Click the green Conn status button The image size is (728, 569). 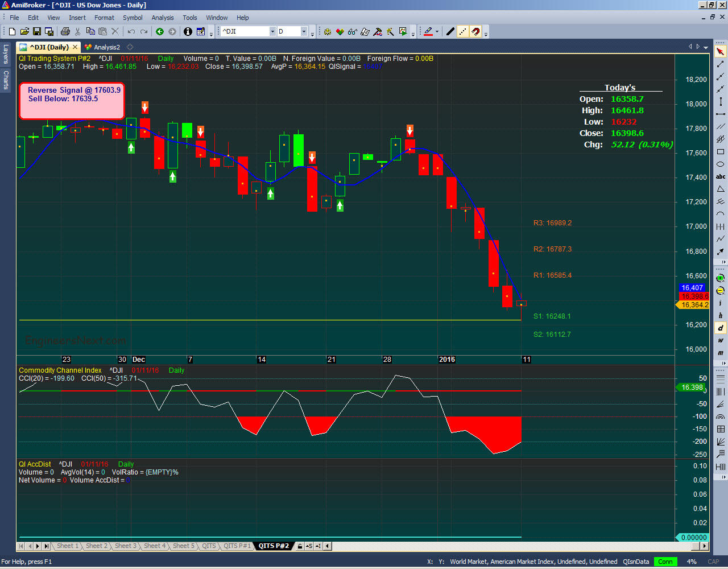pyautogui.click(x=665, y=562)
